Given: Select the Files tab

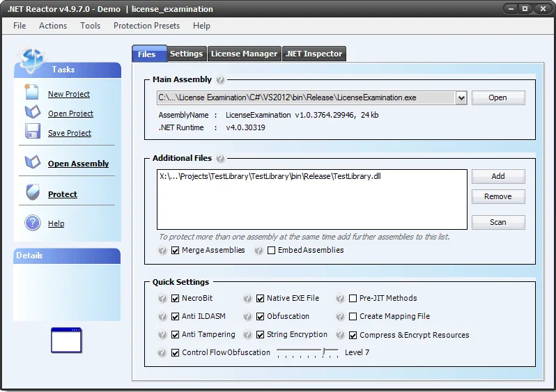Looking at the screenshot, I should pos(149,54).
